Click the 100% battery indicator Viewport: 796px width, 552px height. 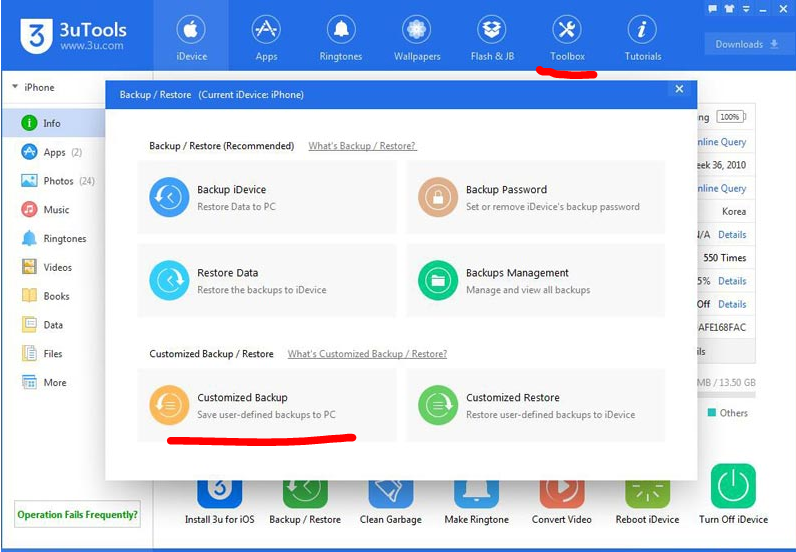click(731, 117)
